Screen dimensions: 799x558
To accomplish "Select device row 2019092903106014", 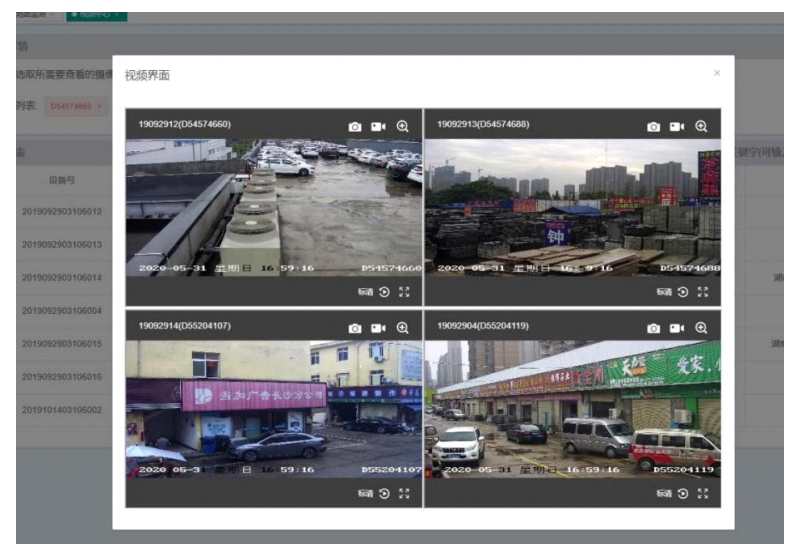I will pos(62,278).
